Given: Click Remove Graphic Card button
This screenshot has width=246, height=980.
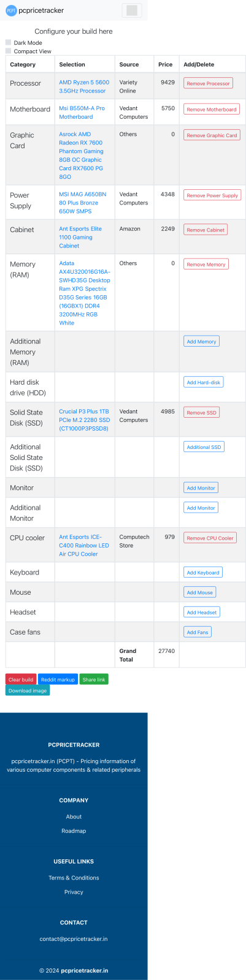Looking at the screenshot, I should coord(212,135).
